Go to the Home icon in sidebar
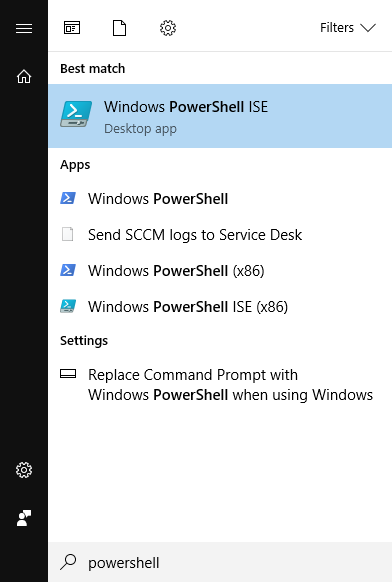This screenshot has height=582, width=392. tap(24, 76)
